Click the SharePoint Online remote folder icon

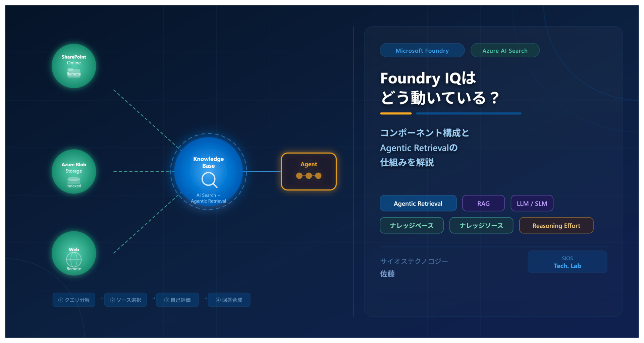[74, 73]
